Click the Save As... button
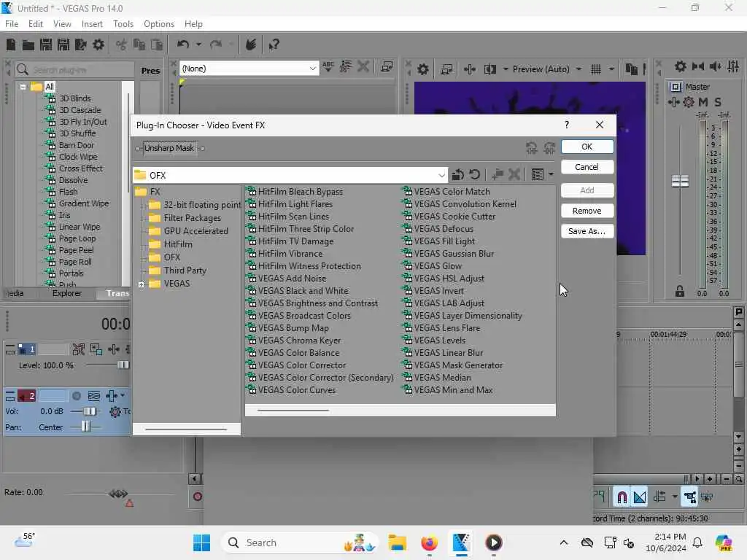Screen dimensions: 747x560 (587, 231)
